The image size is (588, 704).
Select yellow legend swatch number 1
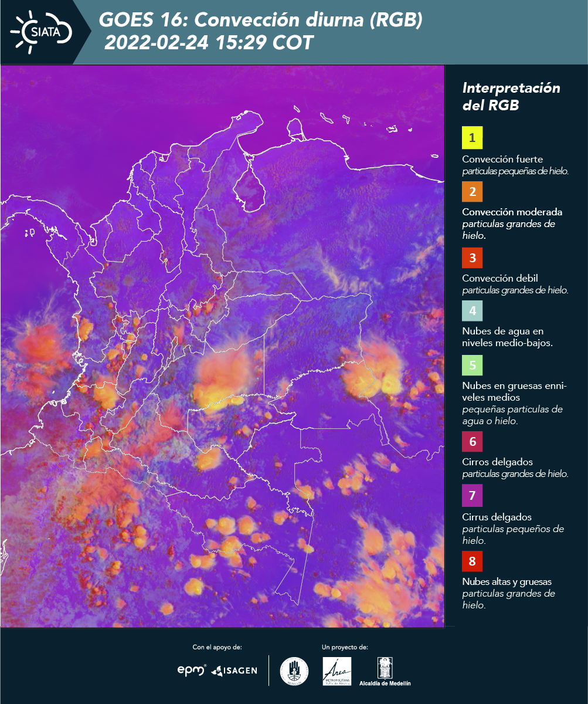click(472, 138)
